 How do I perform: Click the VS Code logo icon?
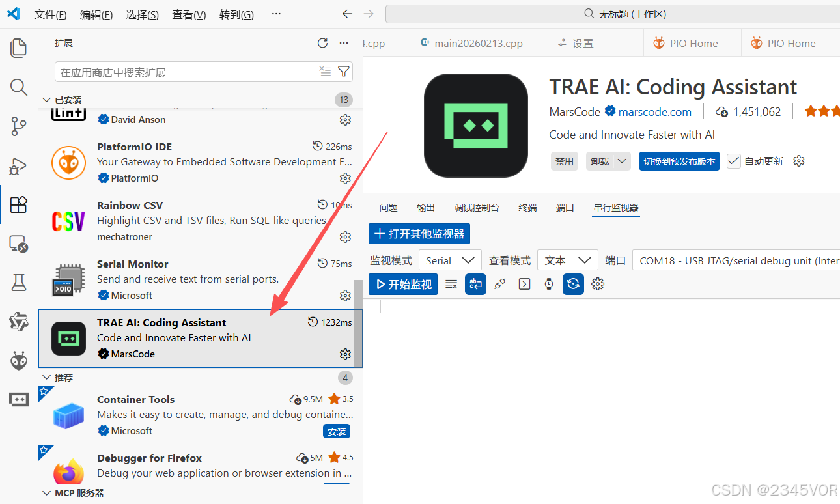click(14, 14)
